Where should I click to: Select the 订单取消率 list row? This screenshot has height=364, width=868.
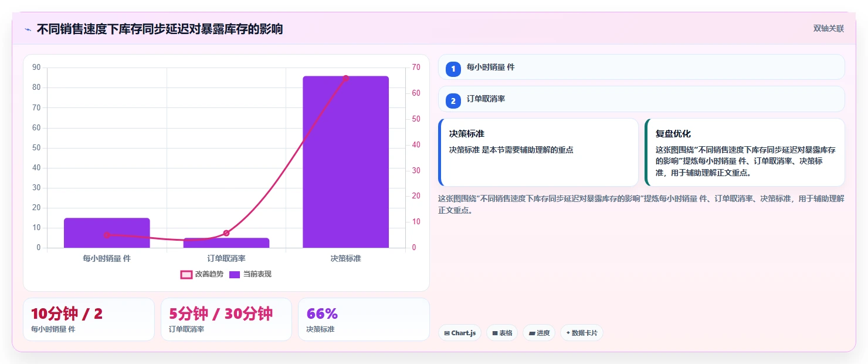(x=641, y=99)
